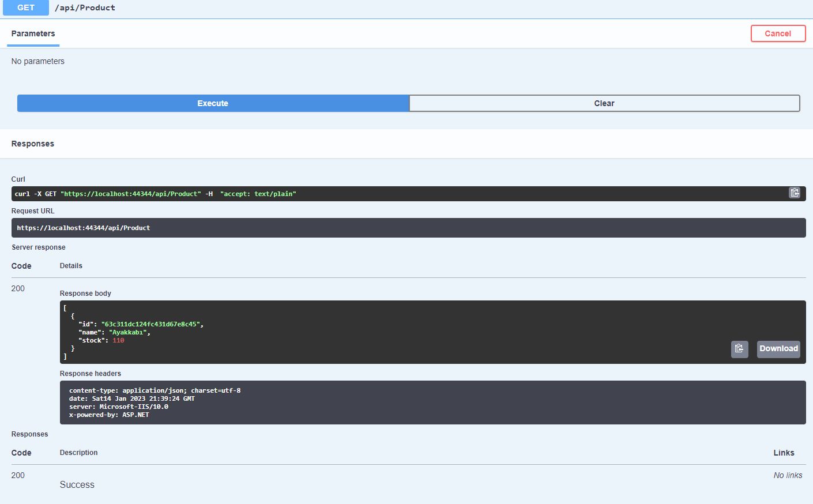Click the No links label in the Links column
813x504 pixels.
788,475
